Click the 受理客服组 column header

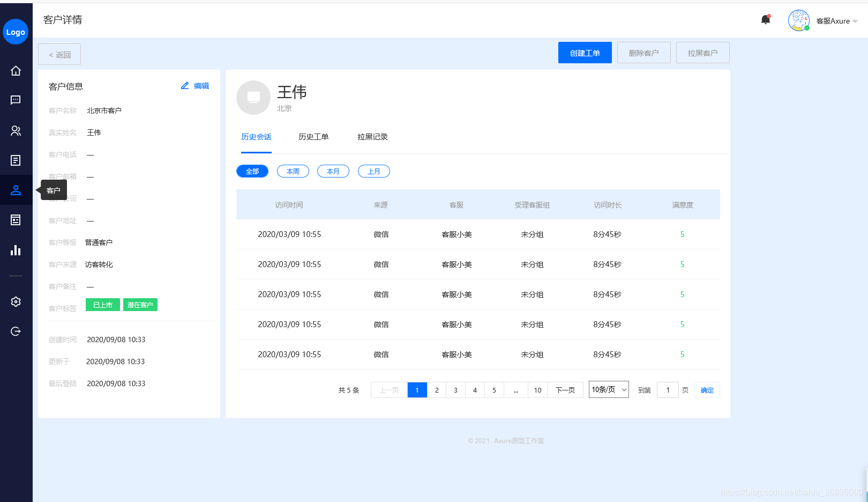tap(532, 205)
